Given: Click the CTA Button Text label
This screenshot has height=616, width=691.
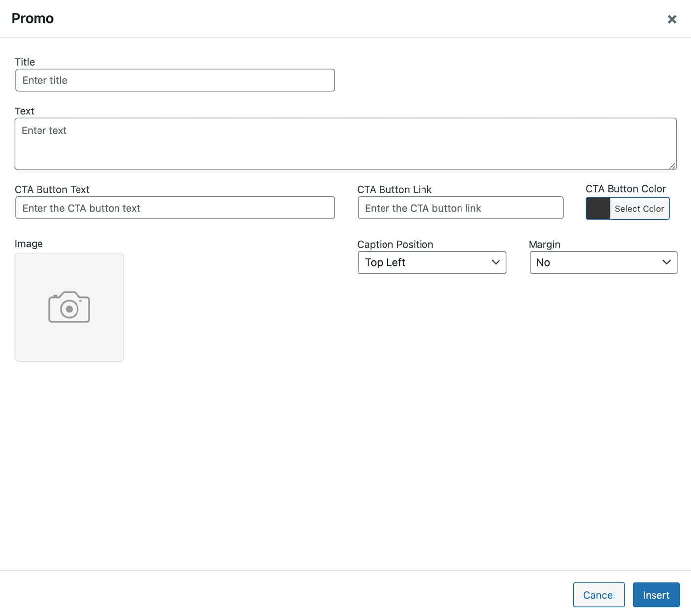Looking at the screenshot, I should tap(52, 190).
